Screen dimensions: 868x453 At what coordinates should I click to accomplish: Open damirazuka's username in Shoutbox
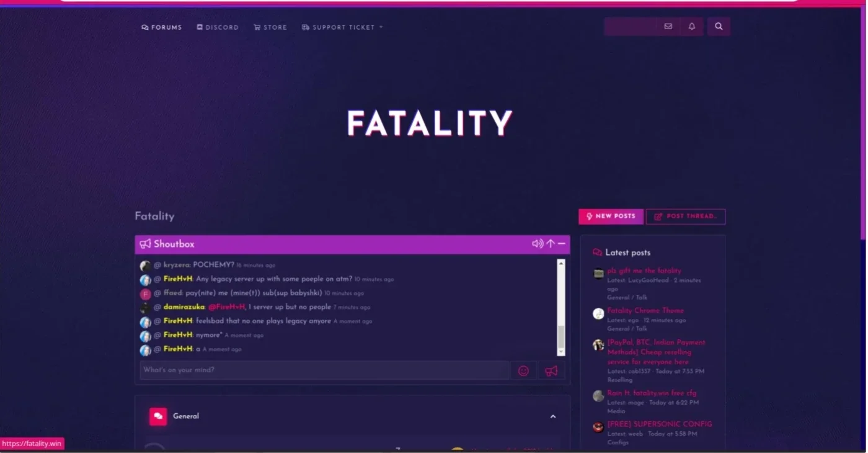(x=184, y=307)
